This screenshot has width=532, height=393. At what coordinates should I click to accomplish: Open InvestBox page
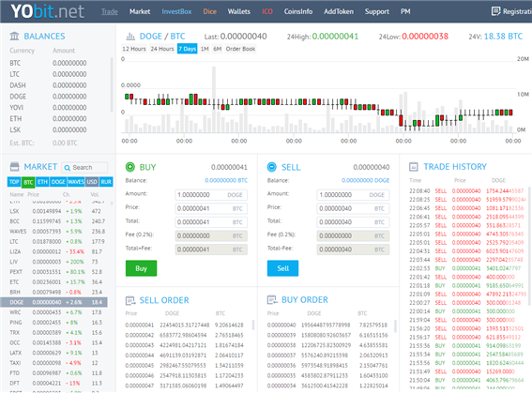[x=176, y=11]
